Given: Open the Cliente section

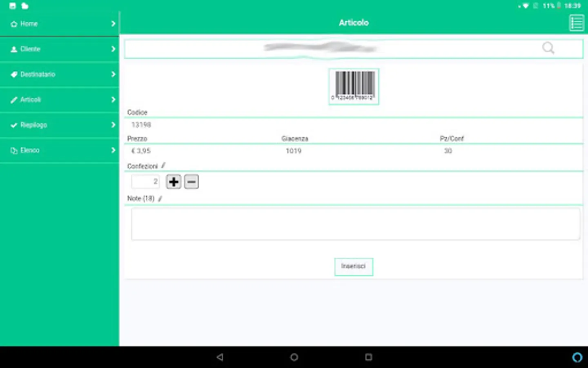Looking at the screenshot, I should click(x=60, y=49).
